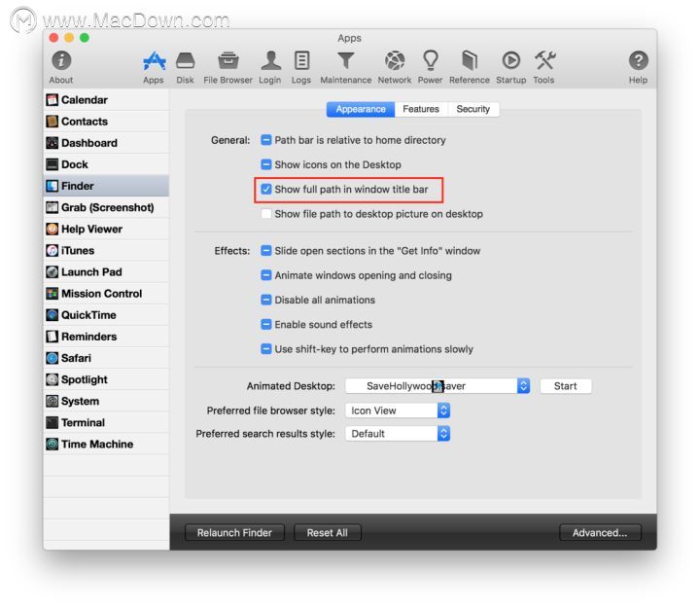Click the Reset All button
The image size is (700, 607).
[x=328, y=532]
